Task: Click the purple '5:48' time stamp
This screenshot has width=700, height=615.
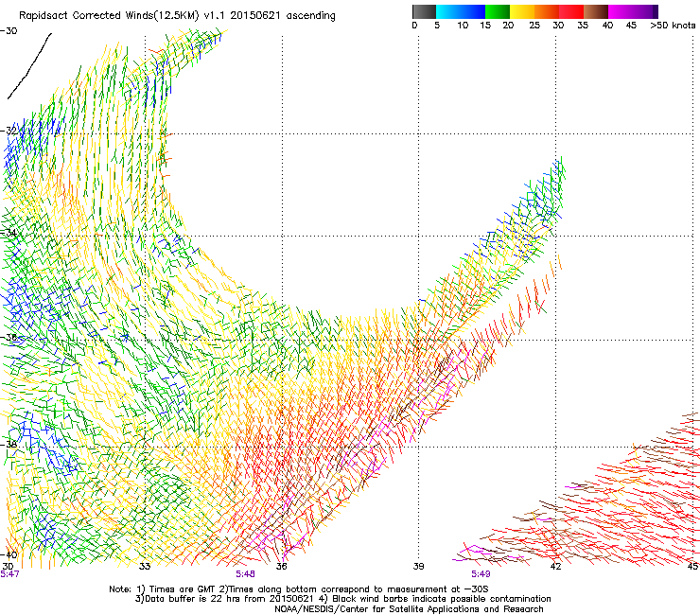Action: tap(246, 574)
